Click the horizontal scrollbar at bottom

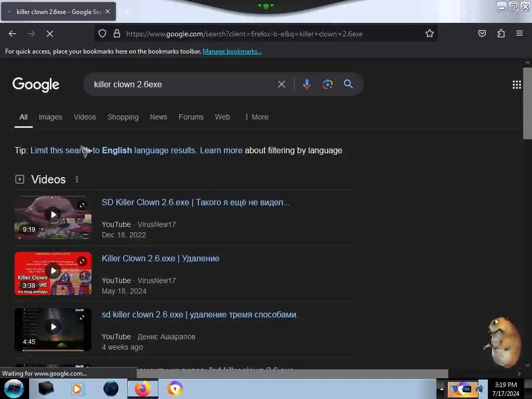[x=292, y=374]
